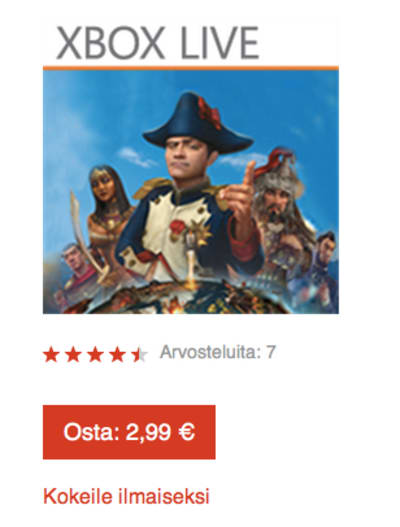Click Napoleon's bicorne hat in artwork
The height and width of the screenshot is (527, 400).
pyautogui.click(x=198, y=123)
